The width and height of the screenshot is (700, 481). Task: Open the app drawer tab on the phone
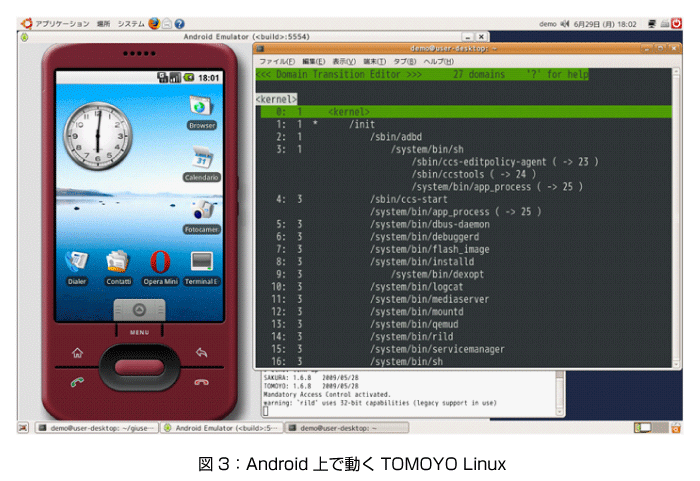point(139,310)
